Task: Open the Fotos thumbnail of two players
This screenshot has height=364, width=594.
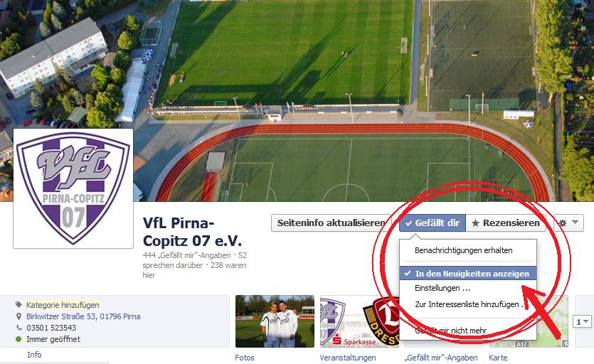Action: (x=275, y=321)
